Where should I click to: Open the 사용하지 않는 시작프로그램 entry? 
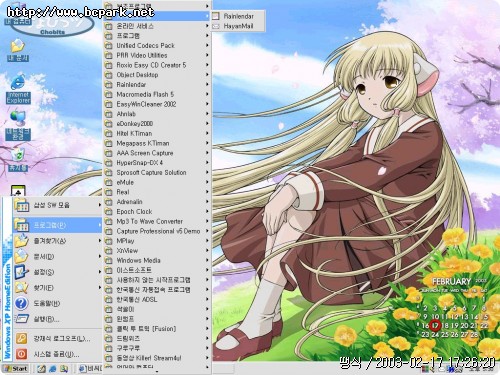(157, 280)
